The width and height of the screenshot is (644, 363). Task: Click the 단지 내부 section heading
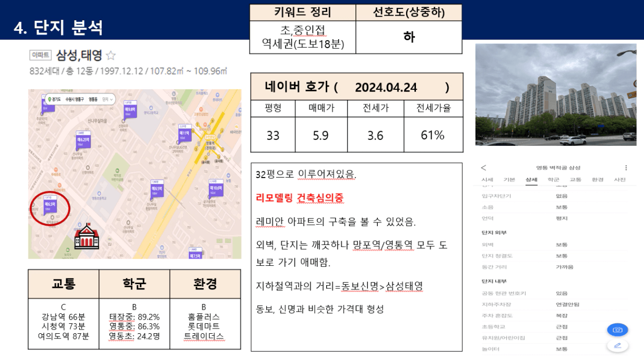494,281
